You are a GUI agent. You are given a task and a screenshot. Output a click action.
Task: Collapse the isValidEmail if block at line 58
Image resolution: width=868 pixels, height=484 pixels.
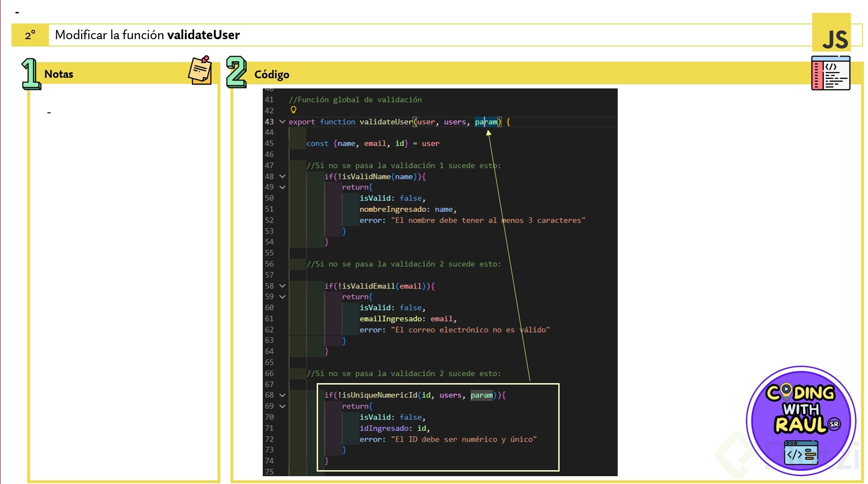tap(282, 286)
